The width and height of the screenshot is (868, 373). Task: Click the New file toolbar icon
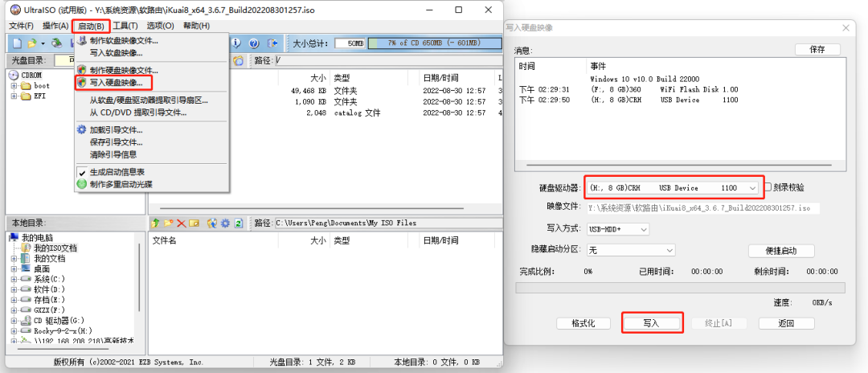pos(17,43)
